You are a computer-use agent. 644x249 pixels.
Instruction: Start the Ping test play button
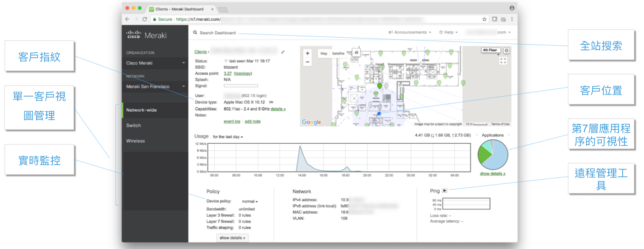(445, 190)
